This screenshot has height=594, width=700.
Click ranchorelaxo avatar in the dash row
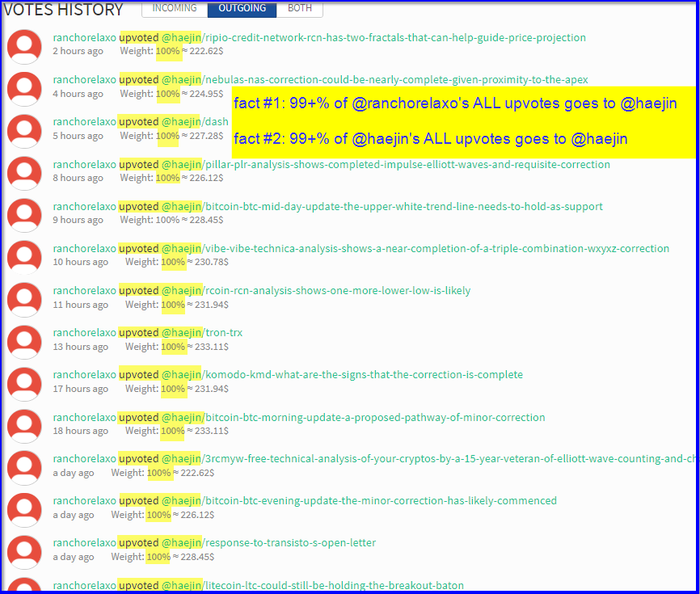click(x=24, y=131)
